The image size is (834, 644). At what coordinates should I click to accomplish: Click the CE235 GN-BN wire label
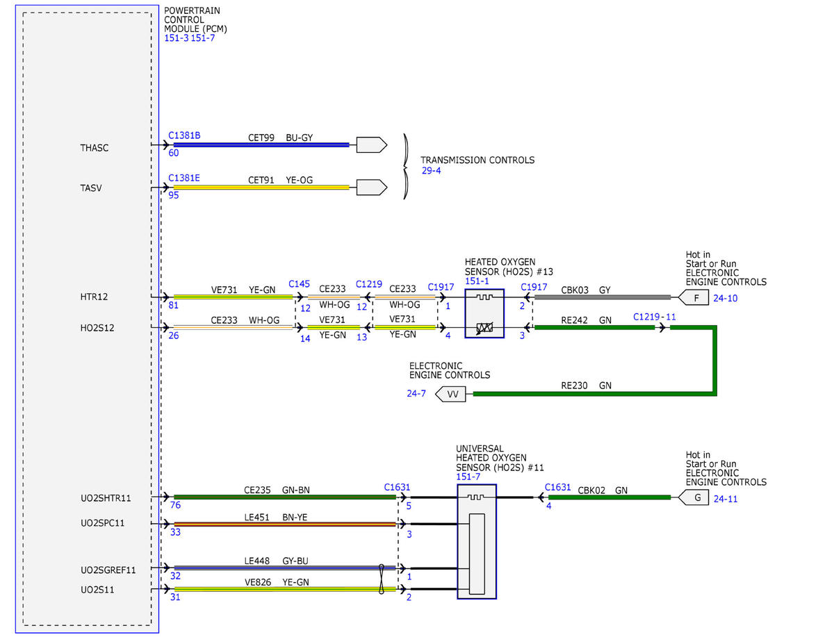point(277,490)
